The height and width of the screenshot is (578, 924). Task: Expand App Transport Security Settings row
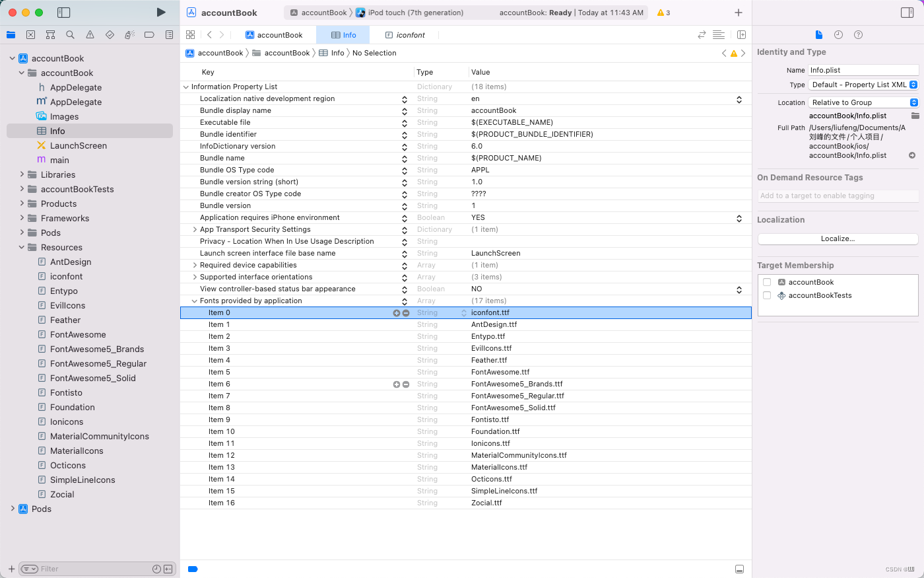point(195,229)
